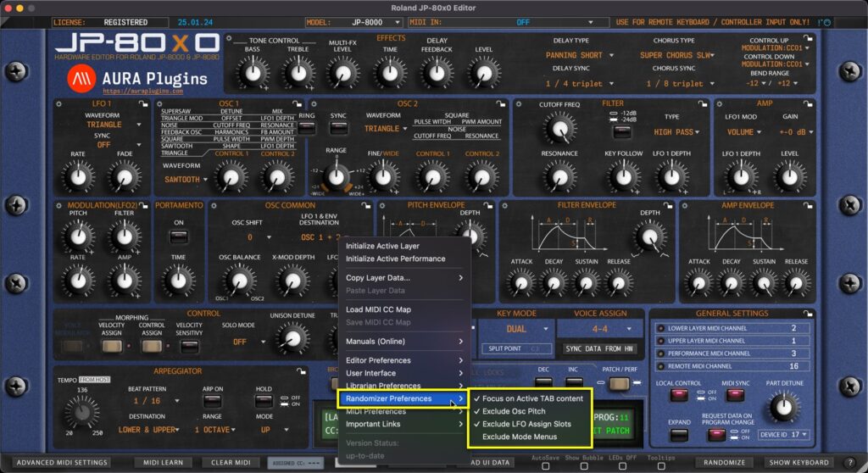The image size is (868, 473).
Task: Open the filter type HIGH PASS dropdown
Action: (676, 132)
